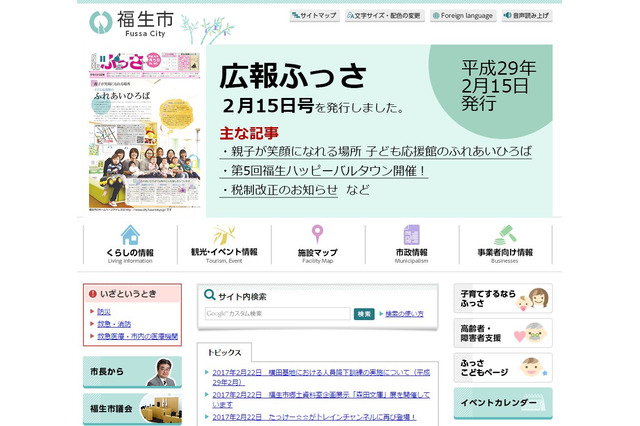The image size is (640, 426).
Task: Focus the Google カスタム検索 input field
Action: coord(278,313)
